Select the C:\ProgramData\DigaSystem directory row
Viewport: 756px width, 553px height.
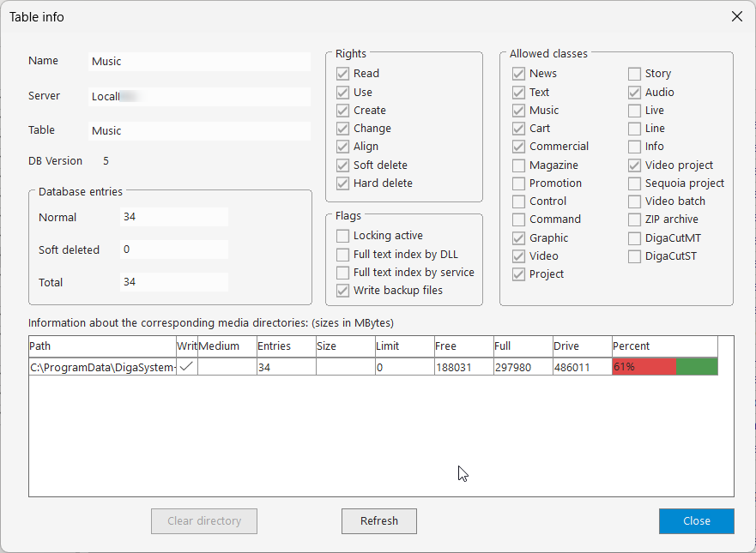click(x=101, y=367)
